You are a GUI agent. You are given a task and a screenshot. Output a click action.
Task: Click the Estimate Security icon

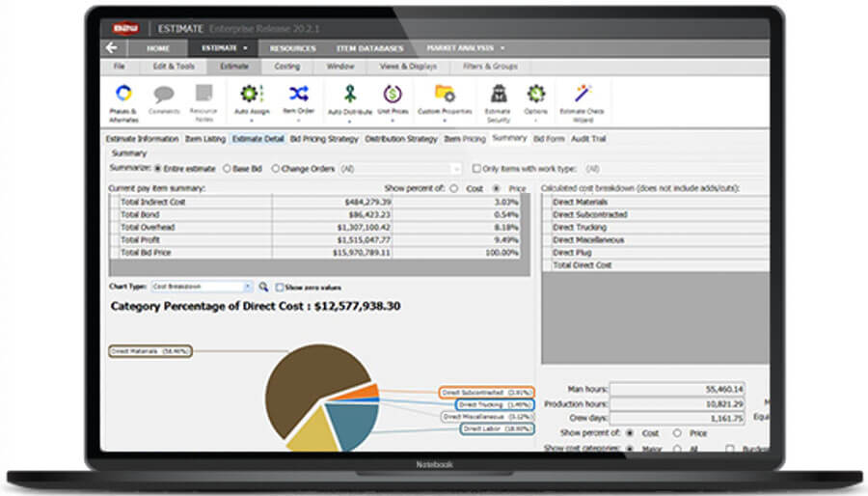[x=499, y=95]
